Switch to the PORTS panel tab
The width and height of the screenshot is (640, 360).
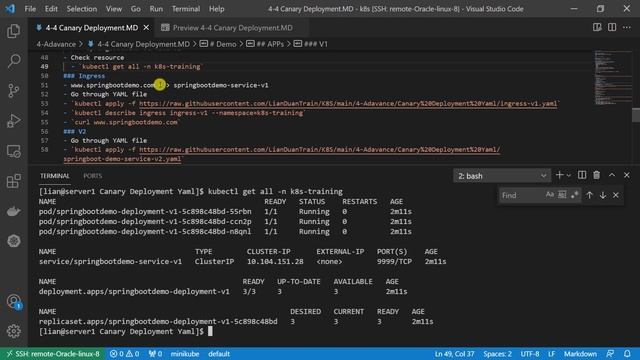pos(93,176)
